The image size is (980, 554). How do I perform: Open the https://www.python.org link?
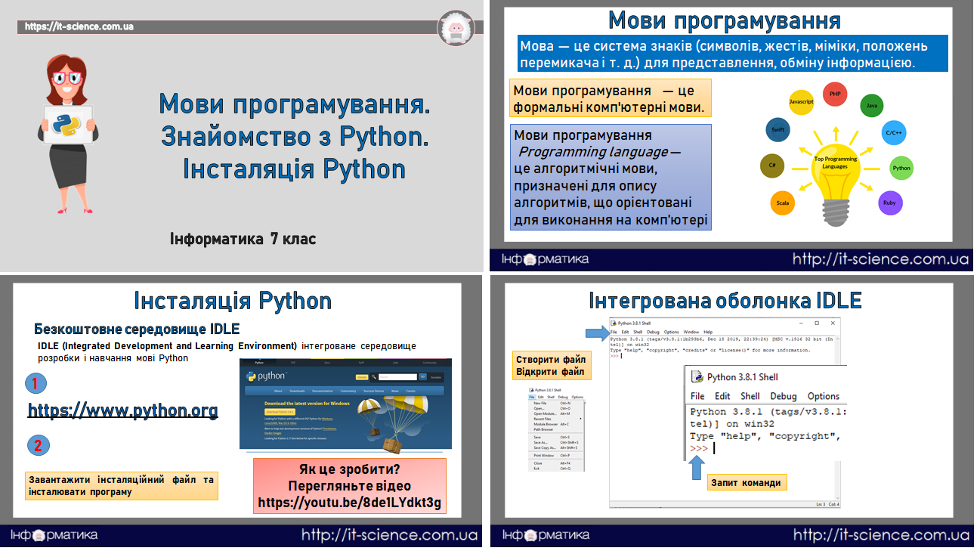122,411
